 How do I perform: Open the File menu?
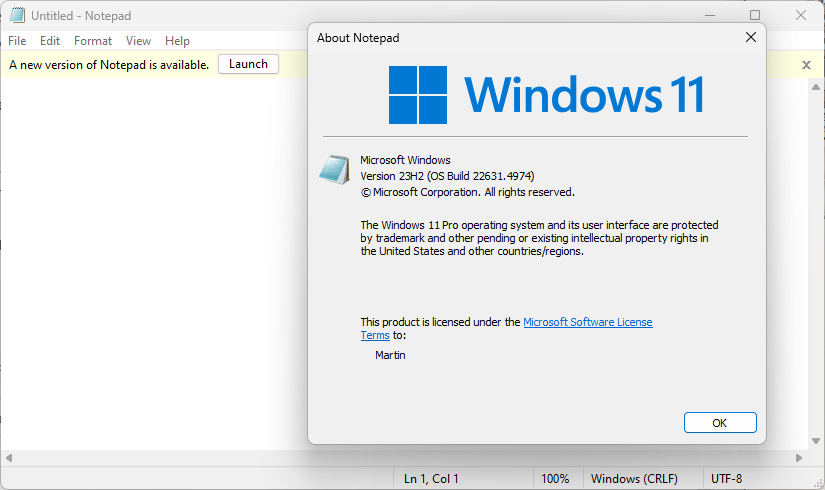coord(17,41)
